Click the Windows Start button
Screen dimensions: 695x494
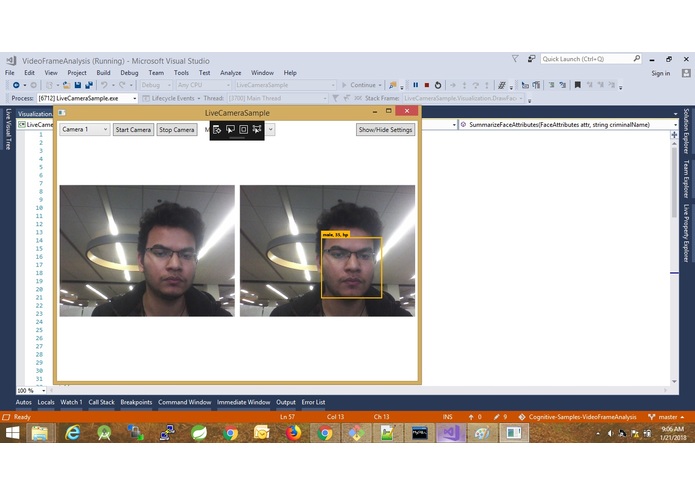click(x=12, y=433)
